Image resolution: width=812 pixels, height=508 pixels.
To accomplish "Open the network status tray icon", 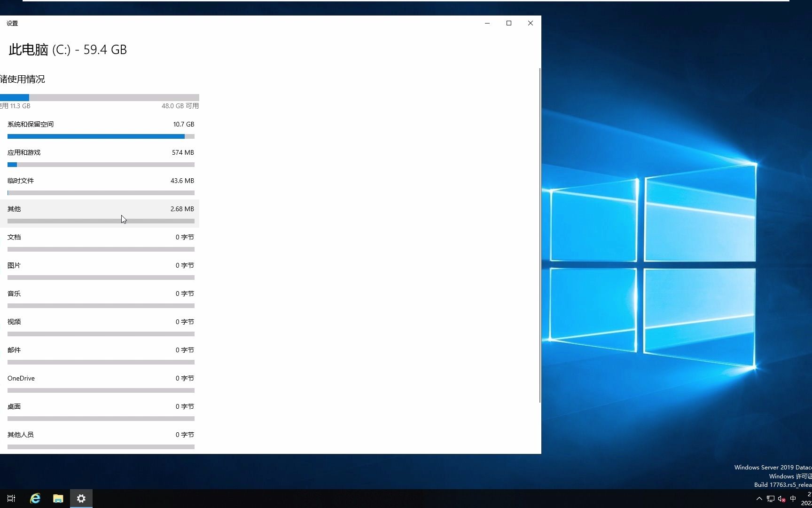I will pos(771,499).
